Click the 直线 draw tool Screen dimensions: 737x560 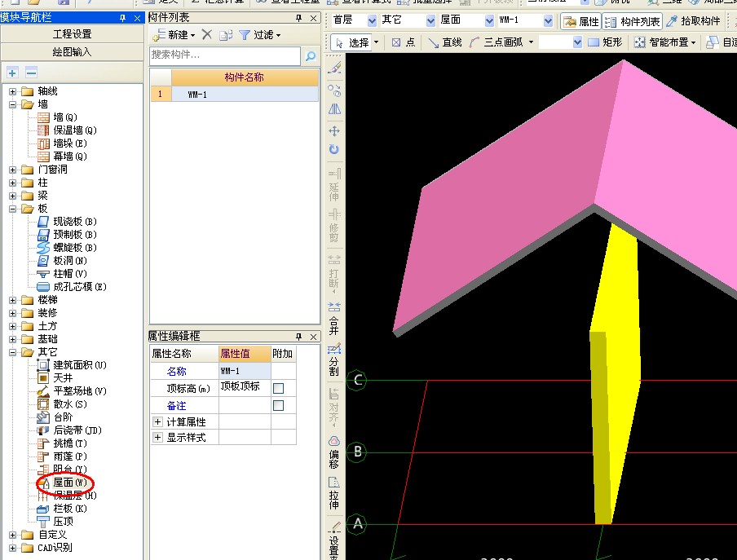coord(445,42)
